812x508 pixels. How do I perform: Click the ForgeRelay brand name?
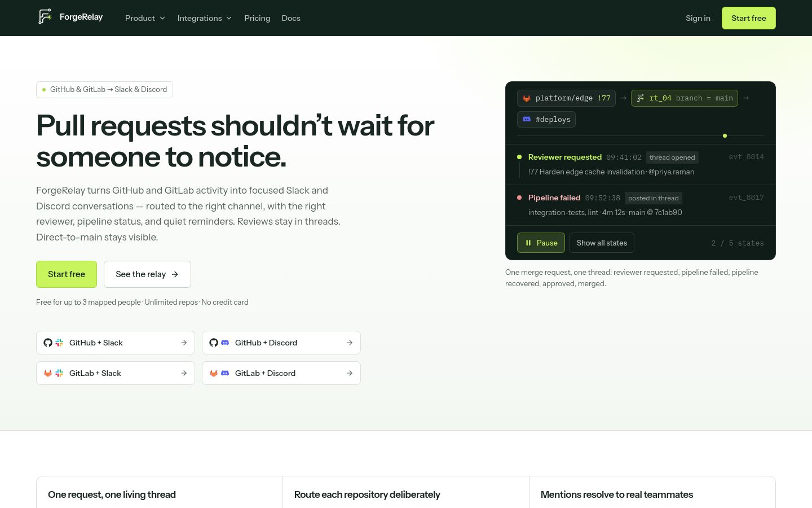pos(81,17)
